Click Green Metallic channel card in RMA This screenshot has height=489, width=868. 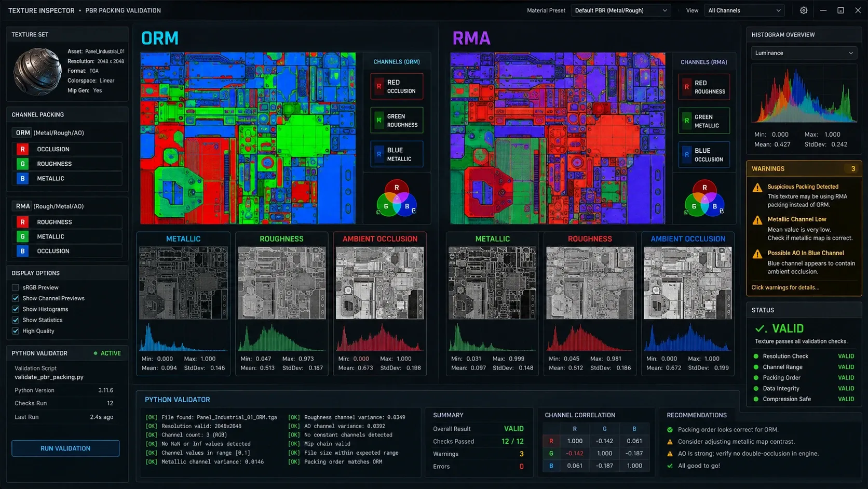704,121
